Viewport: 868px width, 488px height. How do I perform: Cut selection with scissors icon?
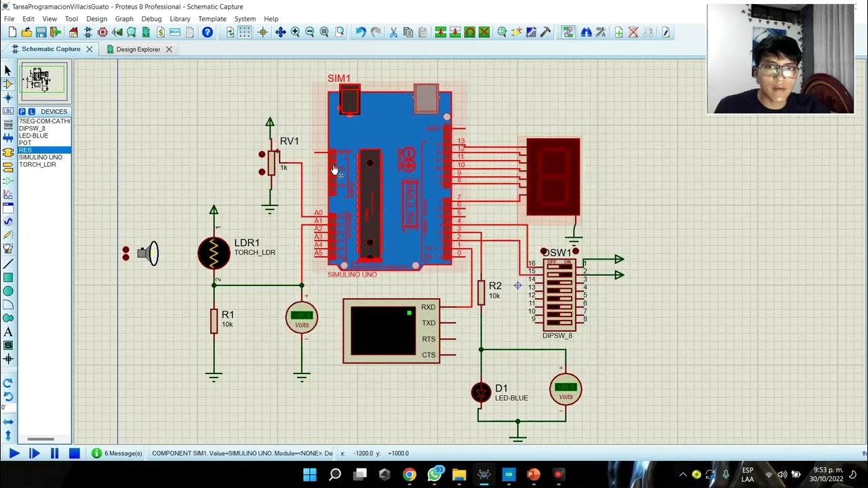[393, 32]
